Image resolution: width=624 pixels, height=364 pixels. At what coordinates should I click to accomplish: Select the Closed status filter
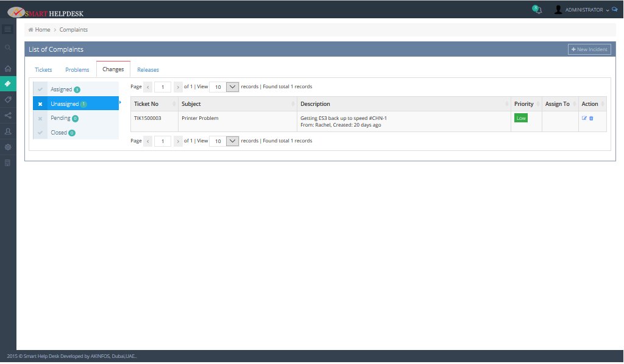59,133
